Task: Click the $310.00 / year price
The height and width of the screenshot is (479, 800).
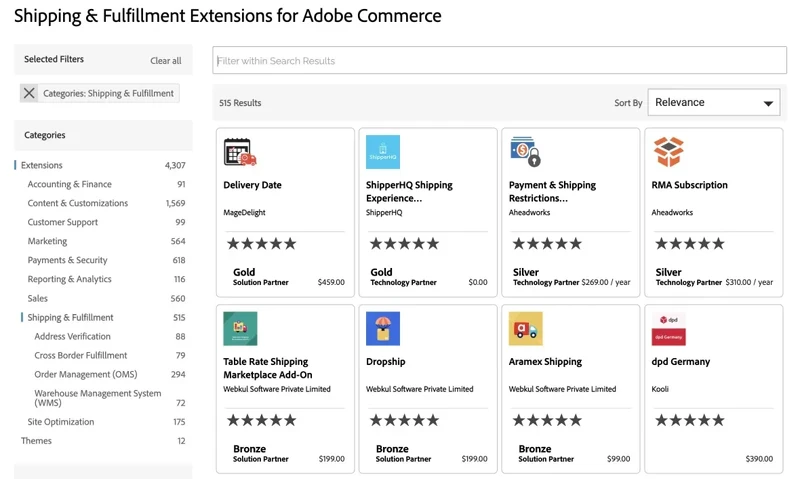Action: 749,282
